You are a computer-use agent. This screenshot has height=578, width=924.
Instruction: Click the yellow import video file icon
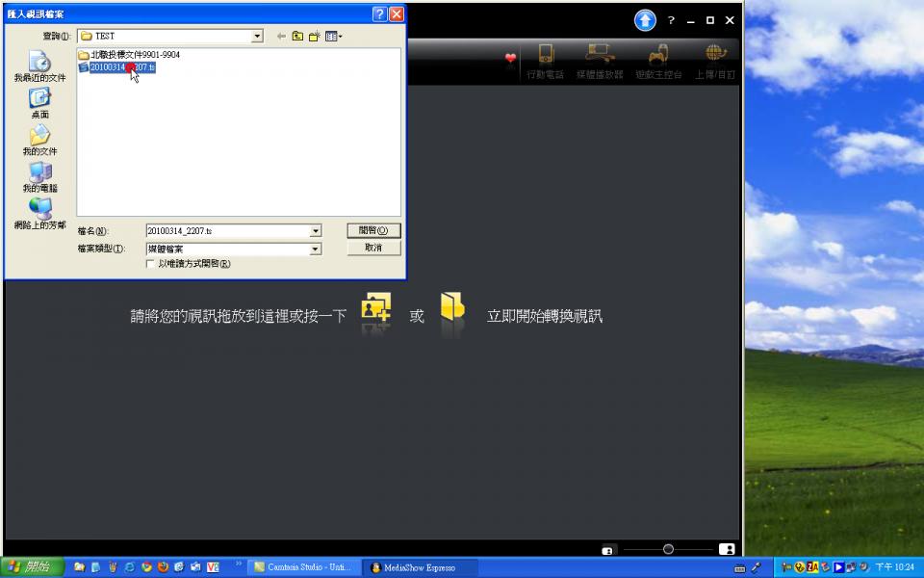tap(375, 308)
